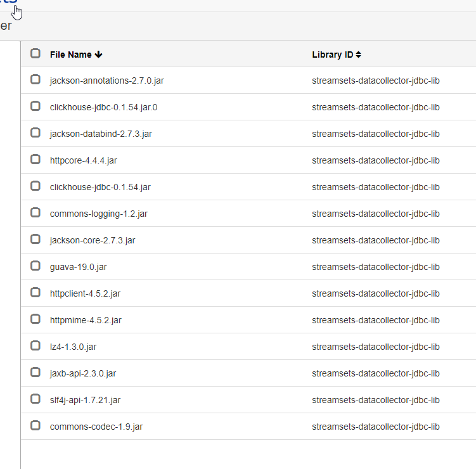The height and width of the screenshot is (469, 476).
Task: Click the file name httpclient-4.5.2.jar
Action: click(86, 294)
